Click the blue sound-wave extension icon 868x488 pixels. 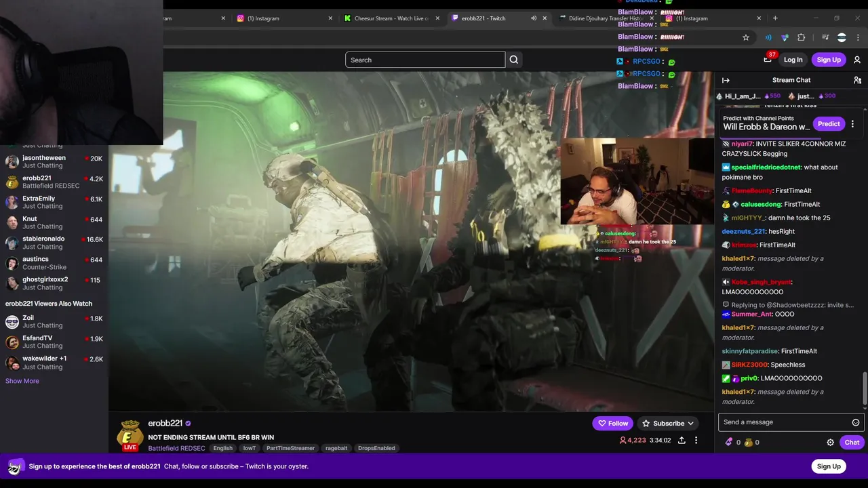coord(768,37)
